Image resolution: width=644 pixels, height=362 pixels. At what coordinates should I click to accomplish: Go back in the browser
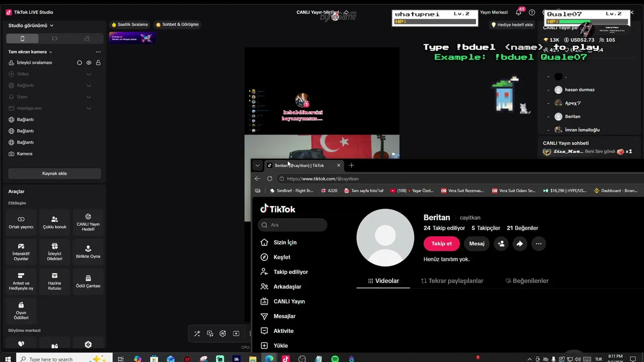(x=258, y=178)
